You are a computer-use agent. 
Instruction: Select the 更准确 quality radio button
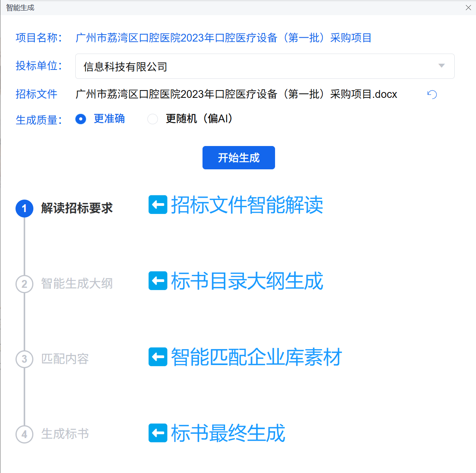(x=81, y=119)
